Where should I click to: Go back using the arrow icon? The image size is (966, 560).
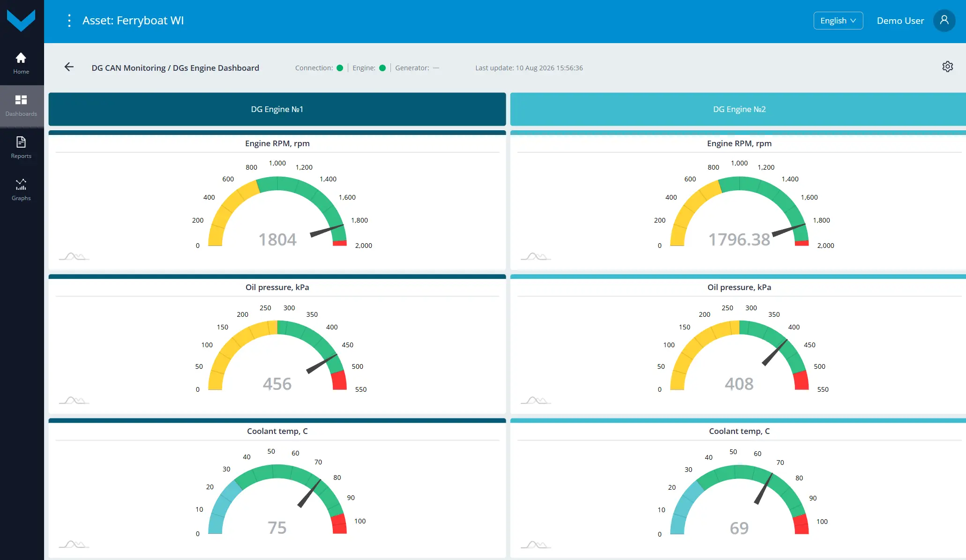point(69,67)
